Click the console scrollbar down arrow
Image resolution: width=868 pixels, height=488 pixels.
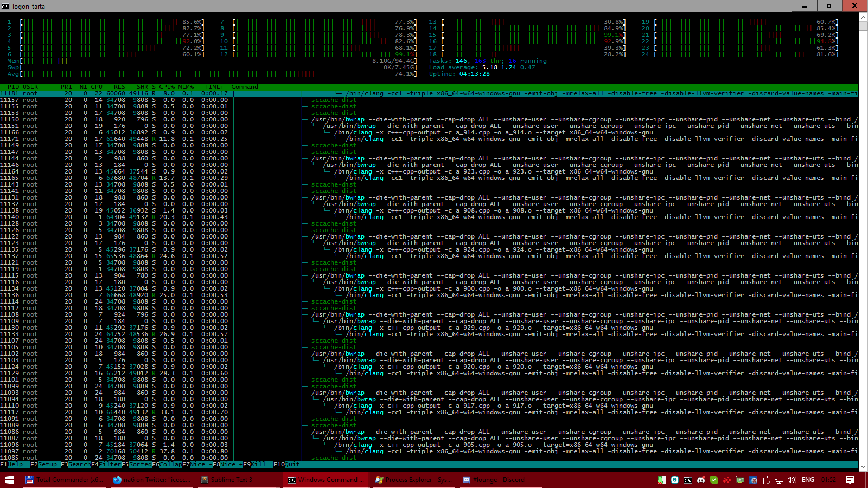point(863,466)
